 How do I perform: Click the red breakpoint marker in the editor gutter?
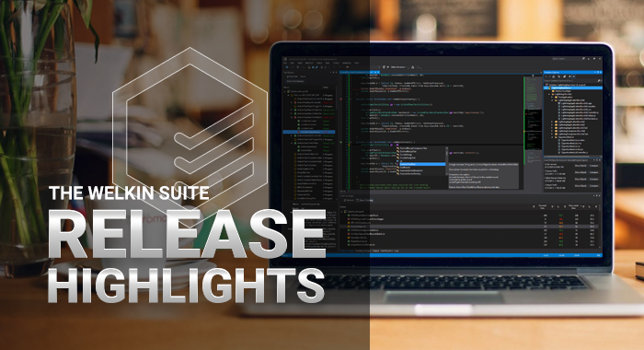coord(341,99)
